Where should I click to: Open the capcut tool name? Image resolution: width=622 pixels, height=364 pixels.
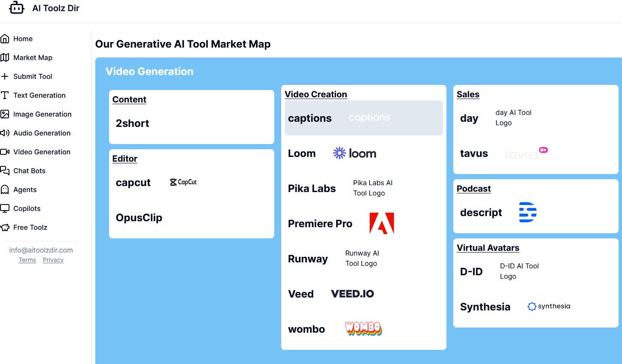(x=133, y=182)
